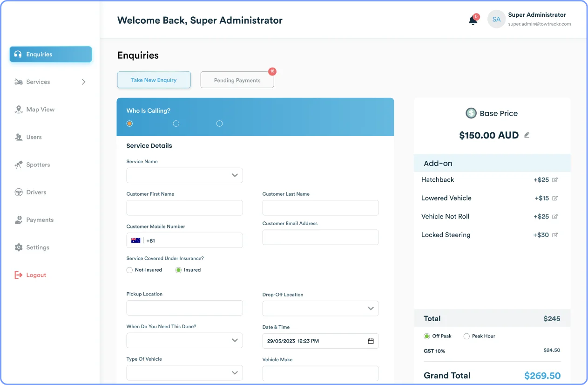The image size is (588, 385).
Task: Go to Map View in sidebar
Action: [x=40, y=110]
